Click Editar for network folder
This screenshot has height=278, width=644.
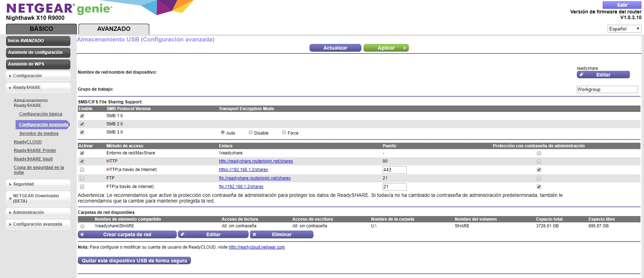pos(213,234)
